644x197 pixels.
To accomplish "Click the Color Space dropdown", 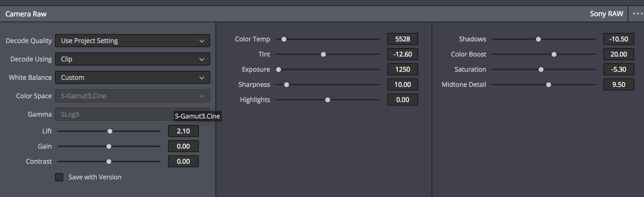I will coord(132,96).
